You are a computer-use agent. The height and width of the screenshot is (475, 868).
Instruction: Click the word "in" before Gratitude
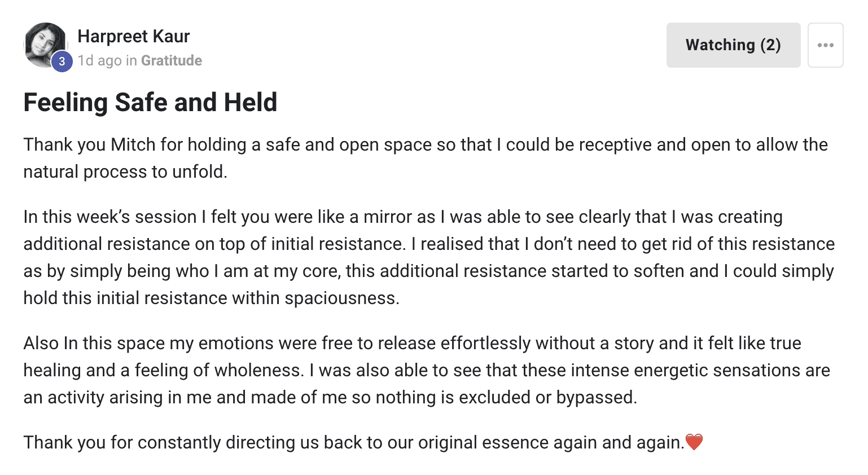[x=131, y=60]
